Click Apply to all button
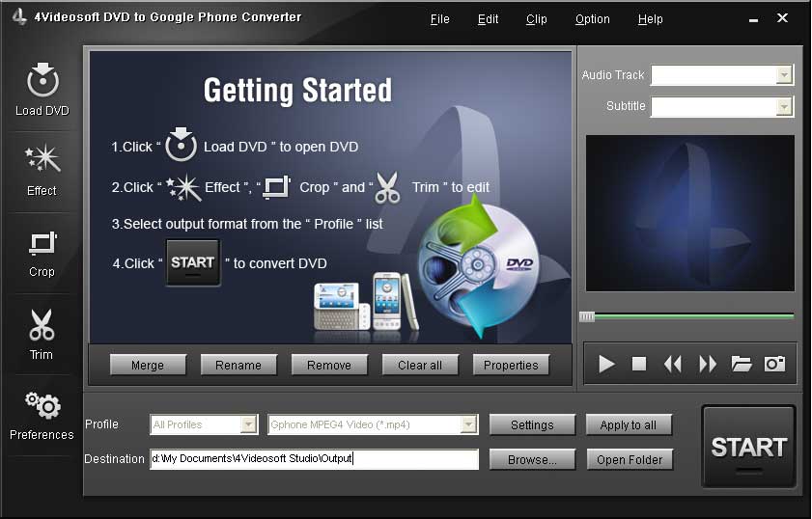The width and height of the screenshot is (812, 519). tap(629, 424)
